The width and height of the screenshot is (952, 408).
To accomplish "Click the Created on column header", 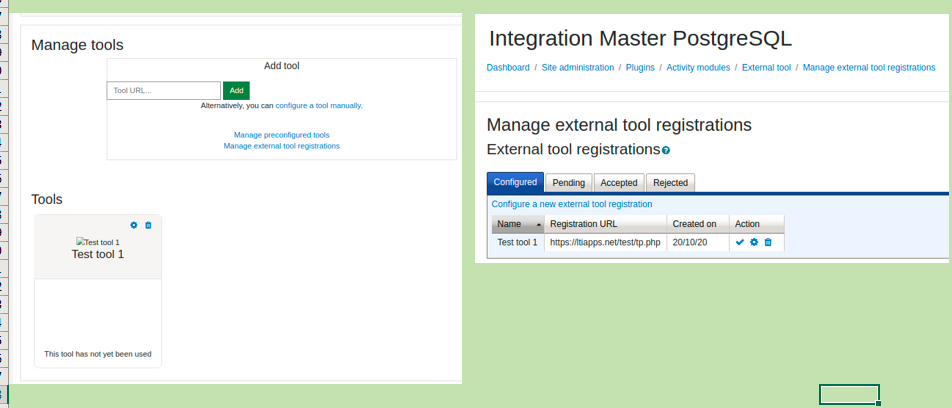I will click(x=698, y=224).
